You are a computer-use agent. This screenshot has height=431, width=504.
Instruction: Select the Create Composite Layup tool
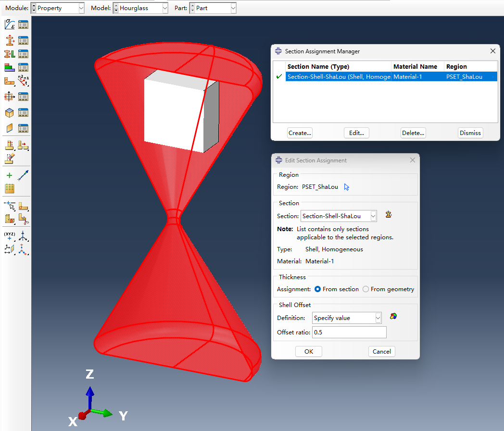point(10,67)
